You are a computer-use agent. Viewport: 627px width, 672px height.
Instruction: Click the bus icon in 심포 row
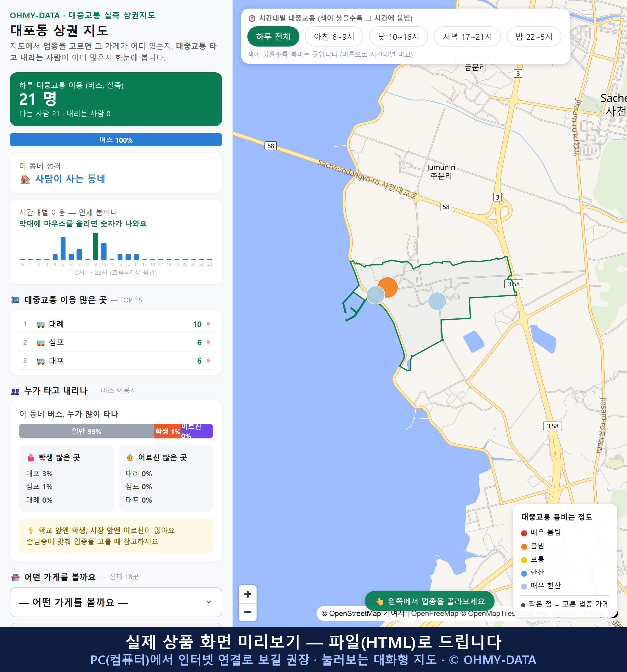[x=40, y=343]
